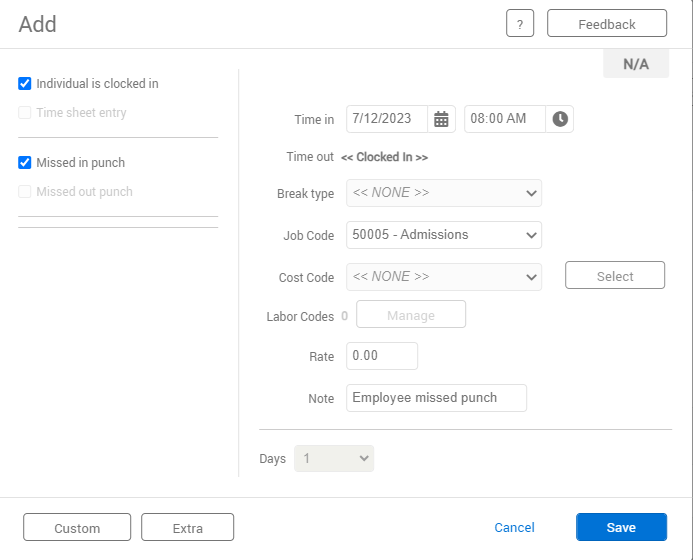Click the clock time picker icon
693x560 pixels.
[x=560, y=119]
